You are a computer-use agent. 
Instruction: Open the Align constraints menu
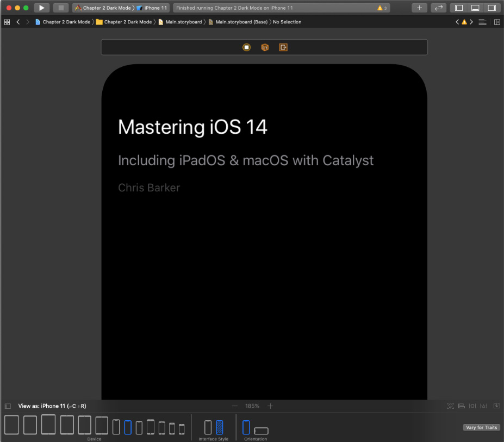click(x=462, y=406)
